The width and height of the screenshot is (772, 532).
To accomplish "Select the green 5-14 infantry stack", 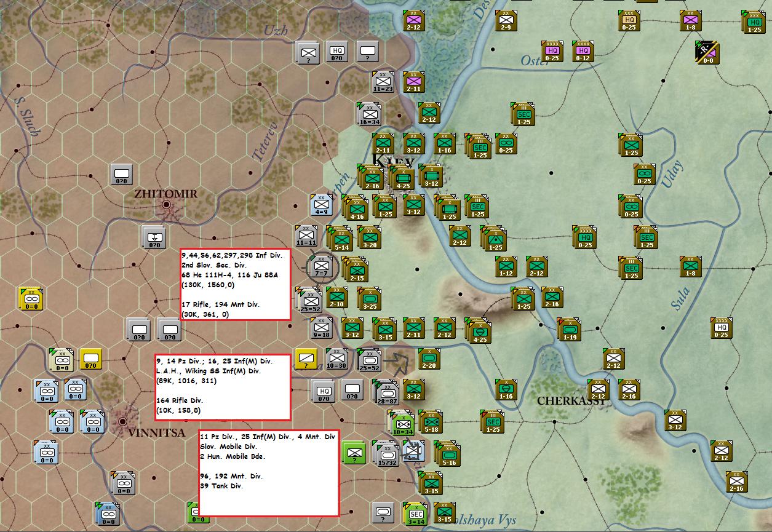I will (340, 238).
